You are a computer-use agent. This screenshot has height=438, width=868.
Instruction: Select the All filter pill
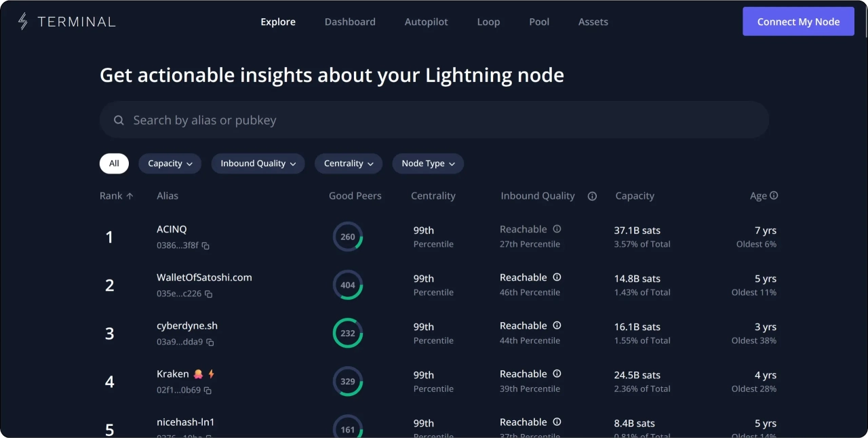click(x=114, y=163)
